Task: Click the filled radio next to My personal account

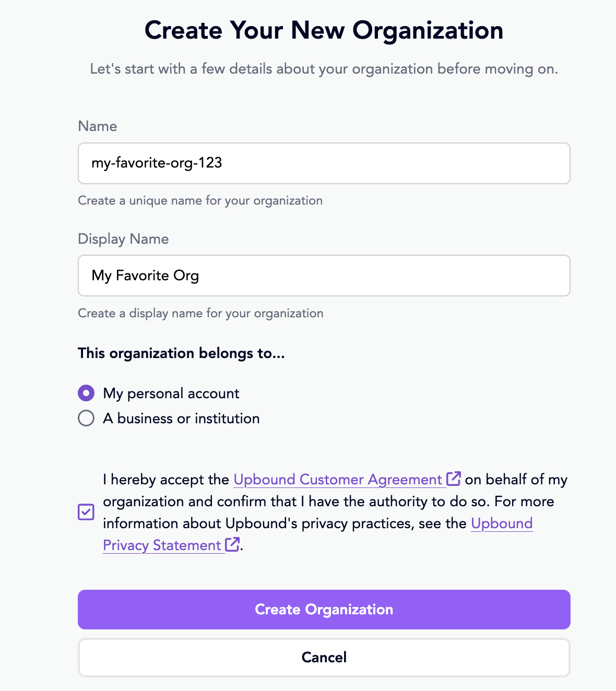Action: click(x=86, y=393)
